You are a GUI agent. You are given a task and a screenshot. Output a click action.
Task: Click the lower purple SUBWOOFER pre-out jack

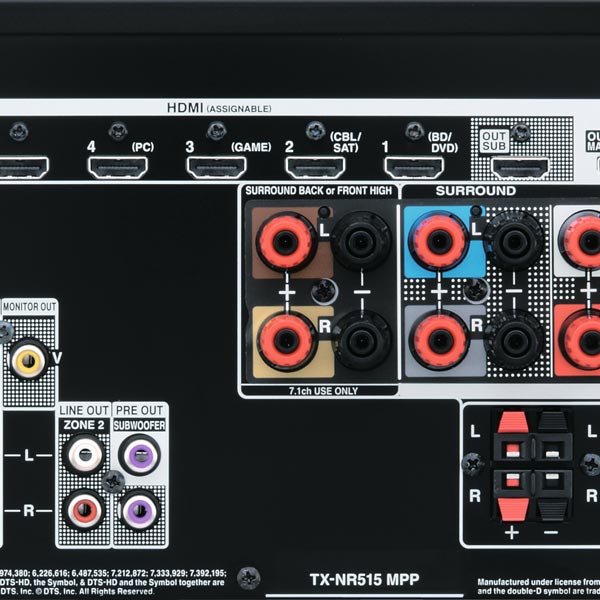coord(140,510)
